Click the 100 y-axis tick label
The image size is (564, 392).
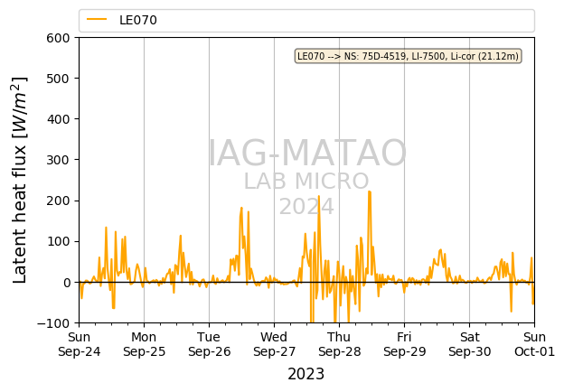pyautogui.click(x=58, y=241)
